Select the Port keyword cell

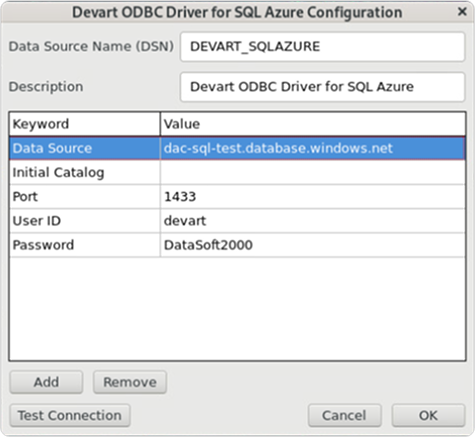coord(85,197)
